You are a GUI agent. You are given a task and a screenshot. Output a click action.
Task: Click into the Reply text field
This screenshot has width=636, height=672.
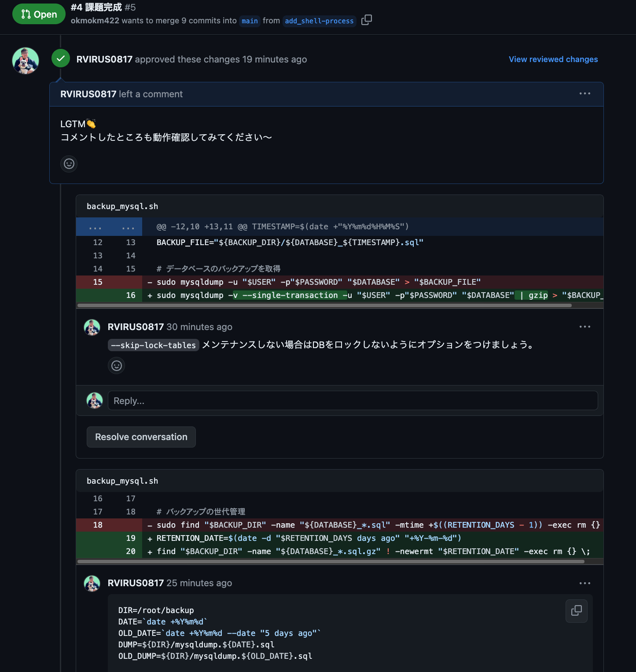pyautogui.click(x=352, y=401)
